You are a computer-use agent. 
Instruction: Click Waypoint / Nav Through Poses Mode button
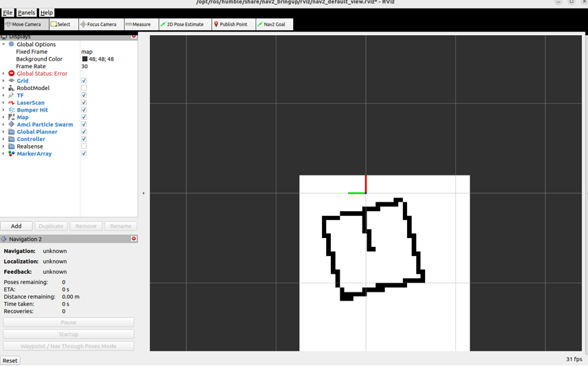pyautogui.click(x=68, y=346)
